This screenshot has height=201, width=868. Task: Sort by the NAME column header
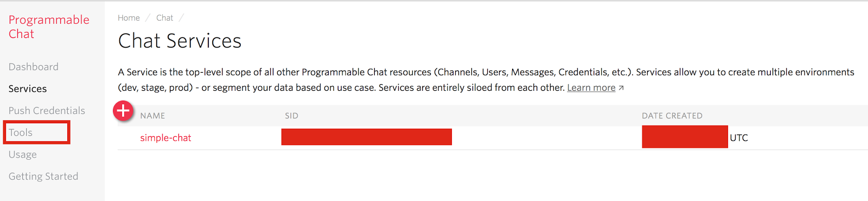(152, 116)
